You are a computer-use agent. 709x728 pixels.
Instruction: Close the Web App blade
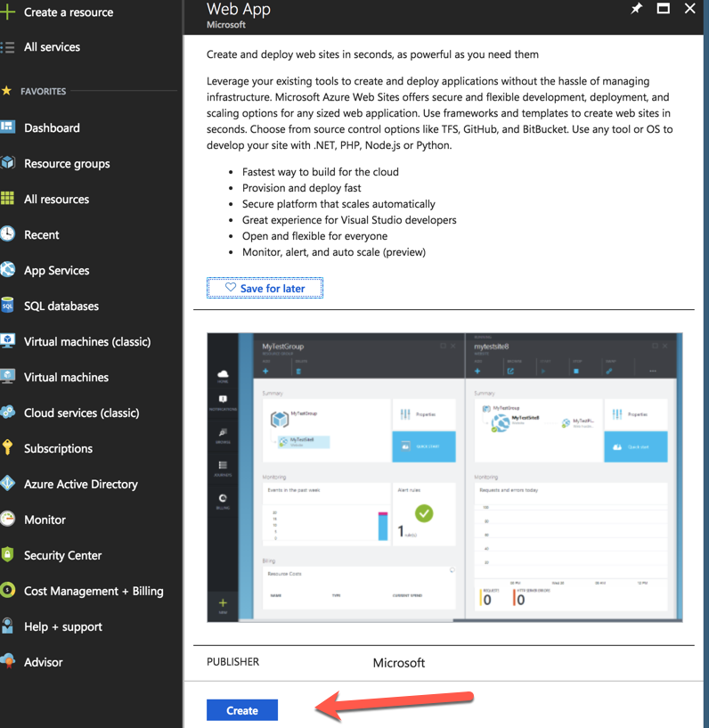pos(690,8)
